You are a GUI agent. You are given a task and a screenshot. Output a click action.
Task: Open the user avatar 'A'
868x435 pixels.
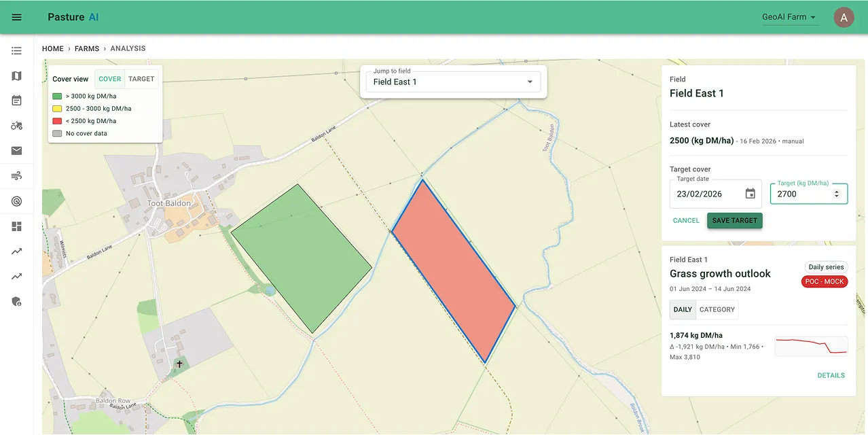pyautogui.click(x=844, y=18)
